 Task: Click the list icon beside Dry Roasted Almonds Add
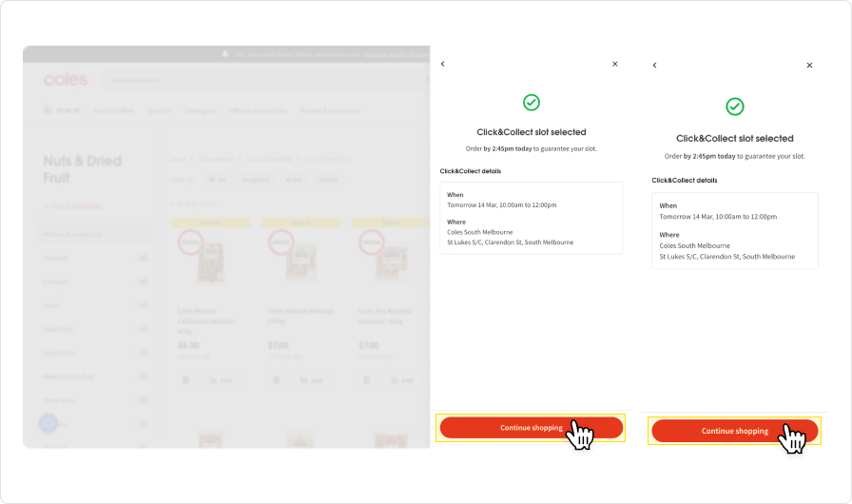(367, 380)
